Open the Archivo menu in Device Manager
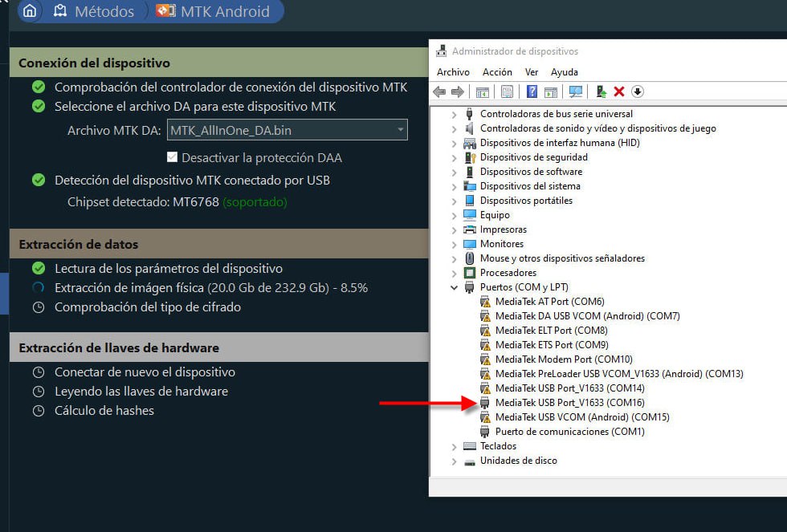The width and height of the screenshot is (787, 532). click(x=453, y=72)
